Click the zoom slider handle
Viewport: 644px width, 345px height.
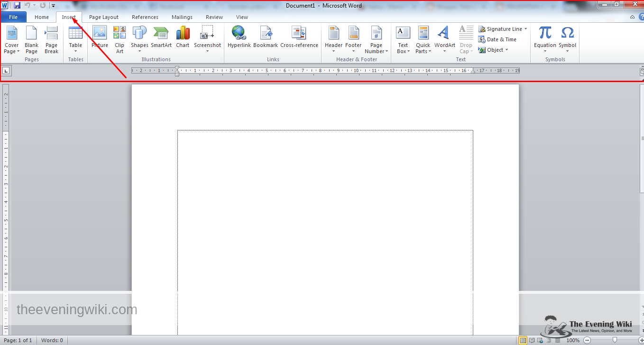point(615,340)
